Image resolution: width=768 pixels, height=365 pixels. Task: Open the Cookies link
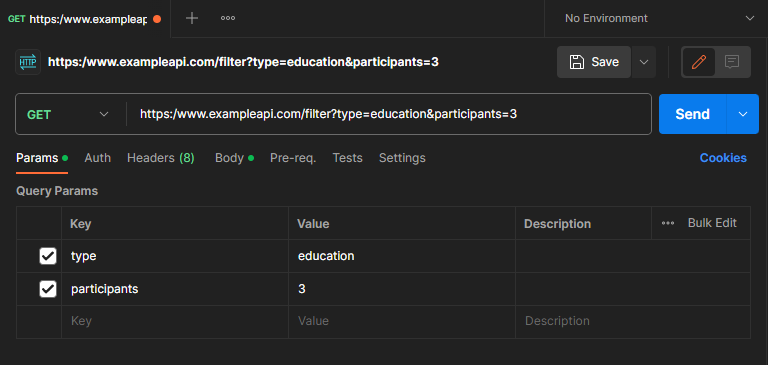pos(723,158)
